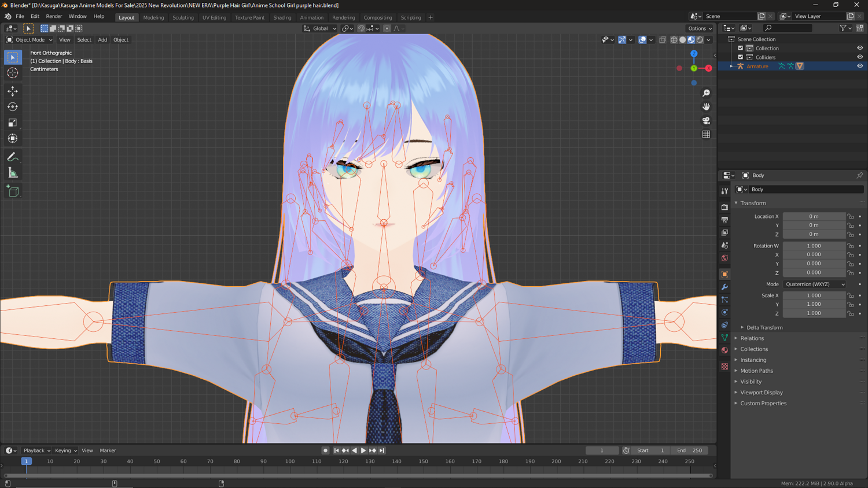Enable auto keying record button
Viewport: 868px width, 488px height.
pyautogui.click(x=325, y=450)
